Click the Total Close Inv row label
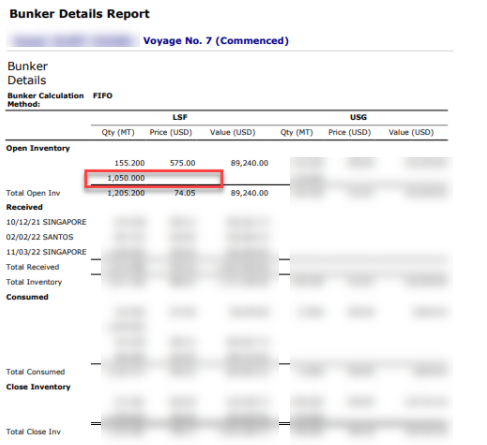 click(x=33, y=432)
